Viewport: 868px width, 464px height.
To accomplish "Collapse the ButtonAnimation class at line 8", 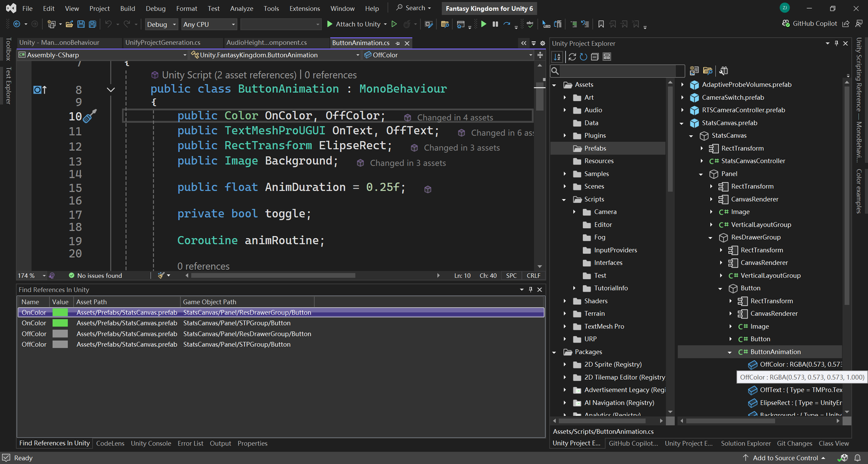I will (111, 90).
